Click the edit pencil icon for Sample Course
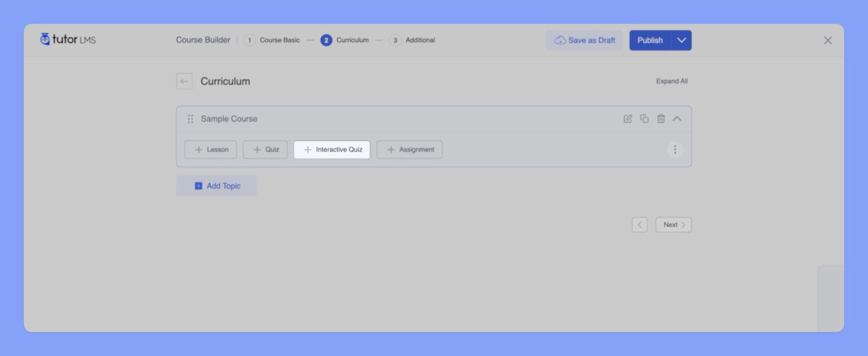The width and height of the screenshot is (868, 356). (x=627, y=119)
